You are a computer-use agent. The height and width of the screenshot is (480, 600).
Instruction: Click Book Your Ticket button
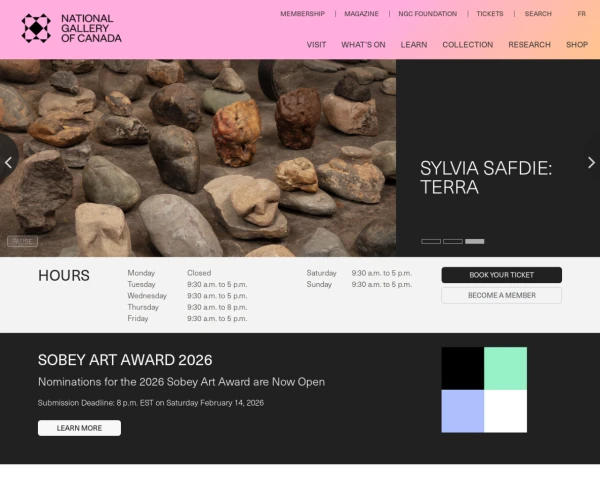501,275
